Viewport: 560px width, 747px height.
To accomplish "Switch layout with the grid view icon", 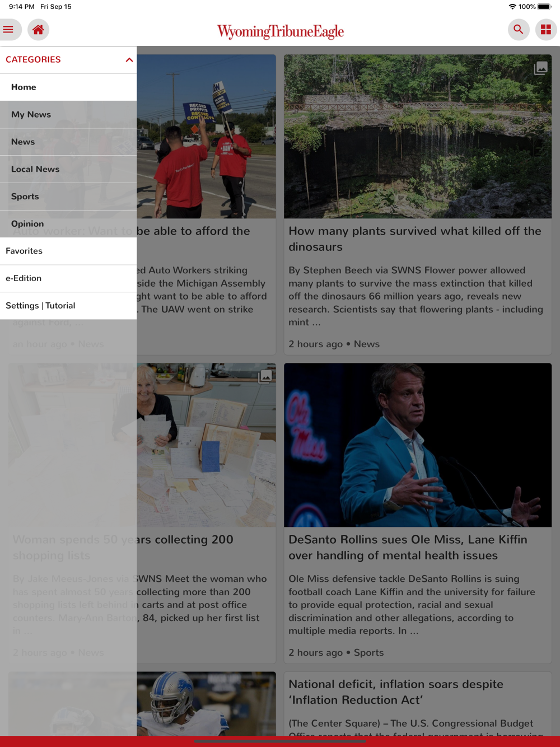I will click(x=546, y=30).
